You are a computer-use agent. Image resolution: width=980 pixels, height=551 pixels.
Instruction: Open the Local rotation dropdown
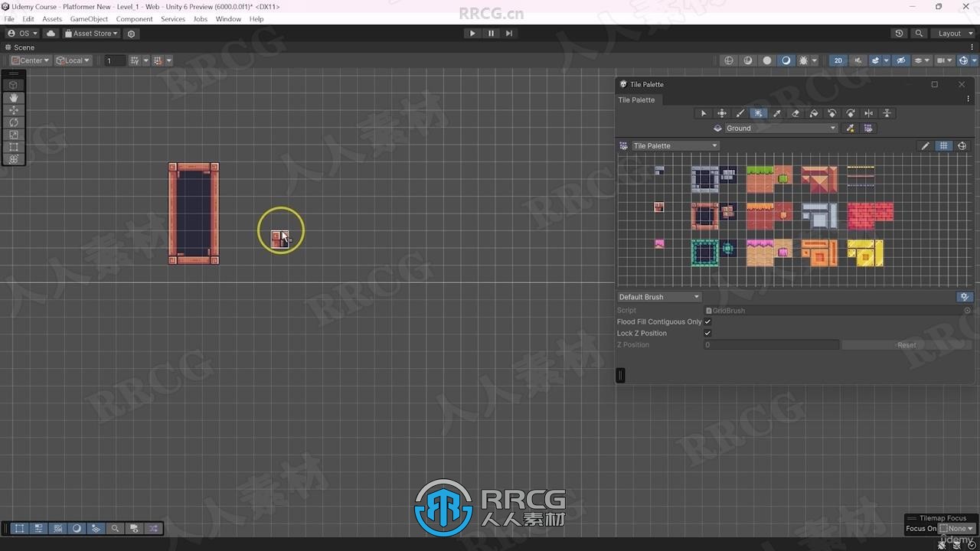[x=73, y=60]
